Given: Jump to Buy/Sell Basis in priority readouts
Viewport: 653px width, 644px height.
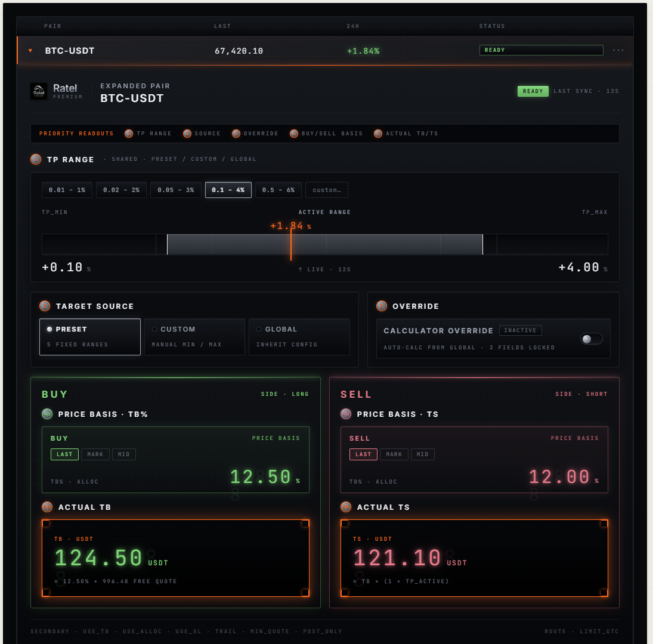Looking at the screenshot, I should tap(326, 134).
